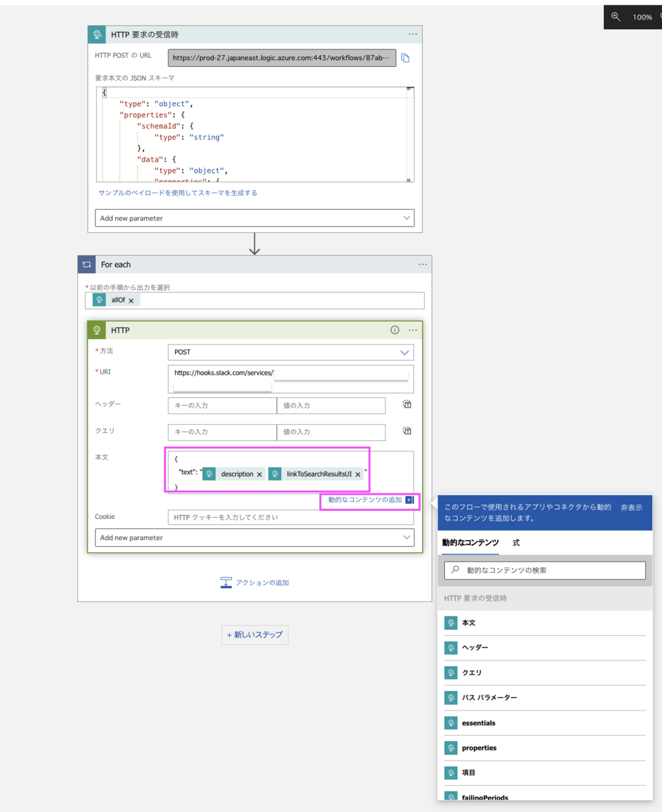Click the zoom in magnifier icon
Viewport: 662px width, 812px height.
point(616,17)
